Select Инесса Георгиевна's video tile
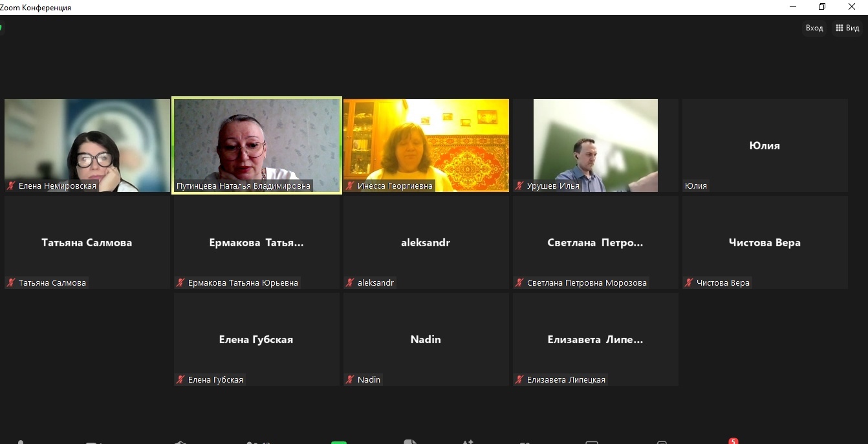This screenshot has width=868, height=444. click(x=426, y=145)
